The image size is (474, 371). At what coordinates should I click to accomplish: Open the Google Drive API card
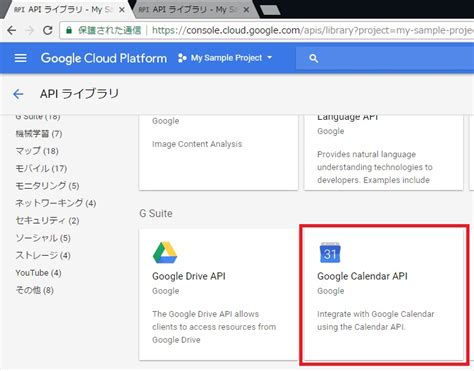click(218, 294)
